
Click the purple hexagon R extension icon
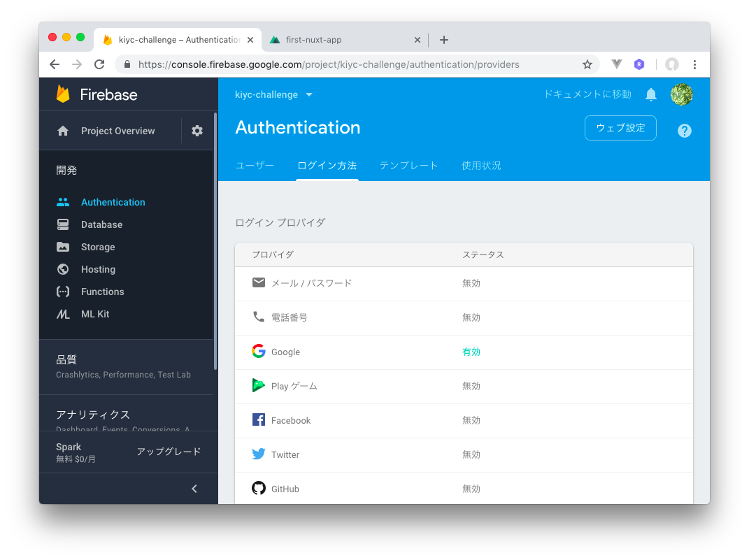[639, 64]
